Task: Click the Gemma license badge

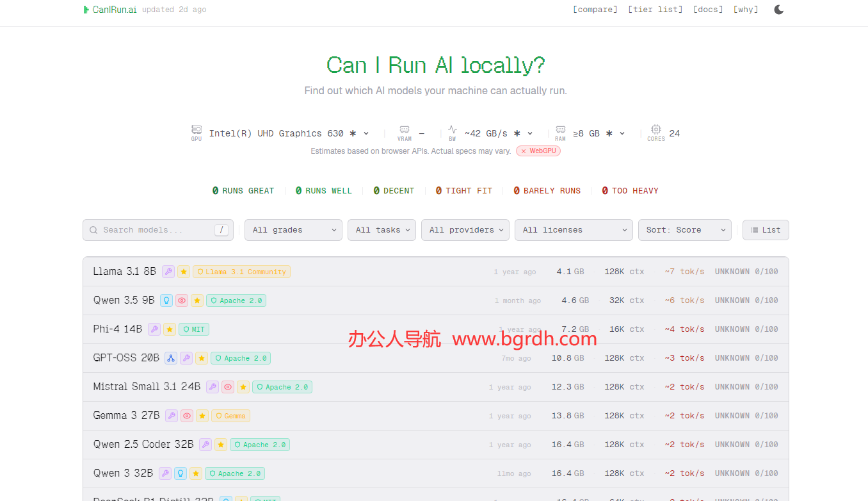Action: (x=230, y=416)
